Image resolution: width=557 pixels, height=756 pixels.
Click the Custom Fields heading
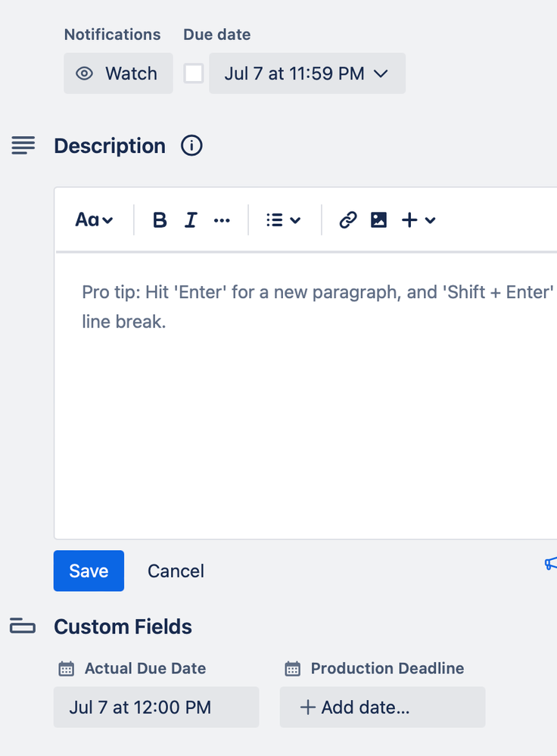point(123,627)
